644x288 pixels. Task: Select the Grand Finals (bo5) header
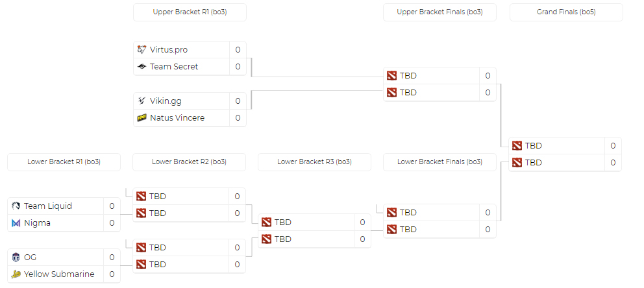[x=566, y=12]
